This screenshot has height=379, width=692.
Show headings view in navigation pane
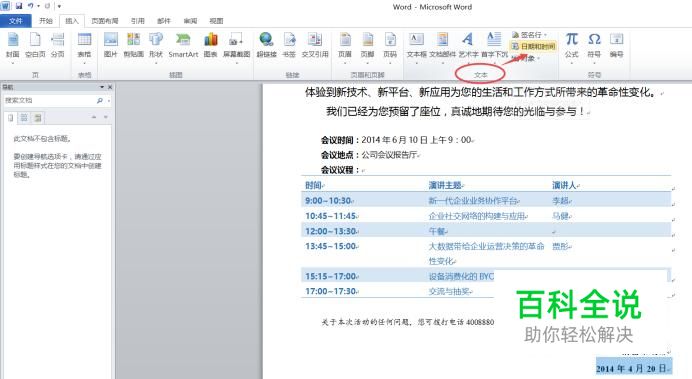(x=11, y=118)
